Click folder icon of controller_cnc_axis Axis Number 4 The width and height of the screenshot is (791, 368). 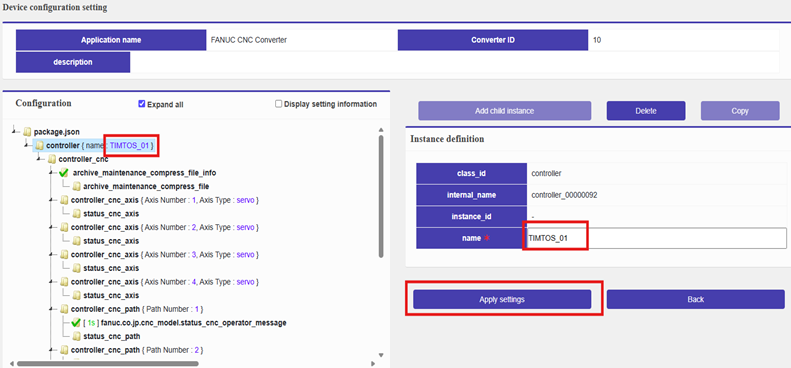(64, 282)
